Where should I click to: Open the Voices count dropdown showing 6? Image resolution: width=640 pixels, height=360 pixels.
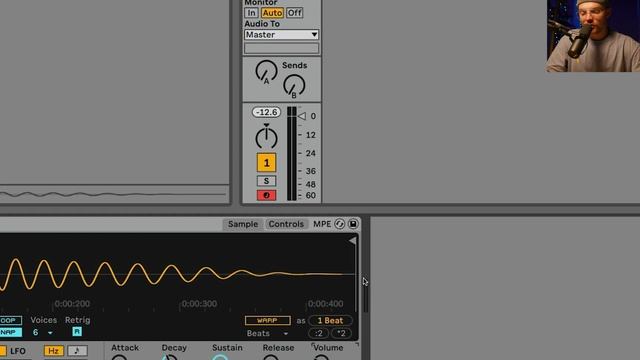click(x=42, y=333)
